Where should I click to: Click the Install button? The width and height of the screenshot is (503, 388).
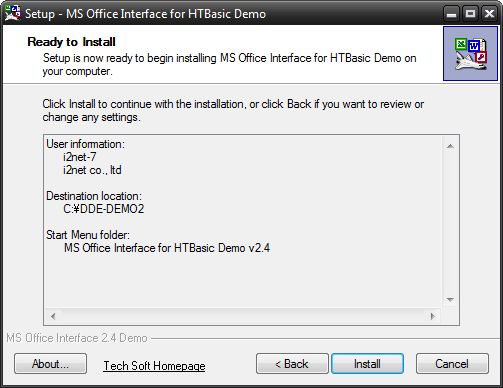click(x=367, y=364)
